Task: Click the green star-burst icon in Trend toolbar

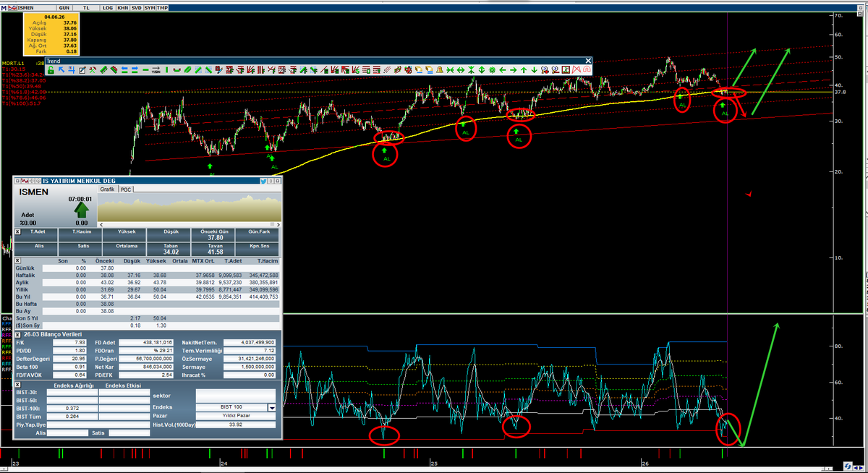Action: pos(493,70)
